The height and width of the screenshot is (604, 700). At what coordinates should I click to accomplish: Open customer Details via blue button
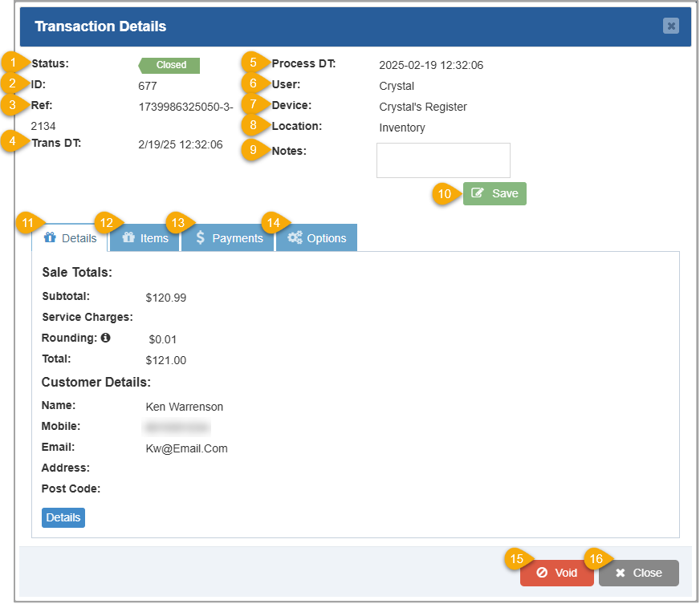coord(63,517)
